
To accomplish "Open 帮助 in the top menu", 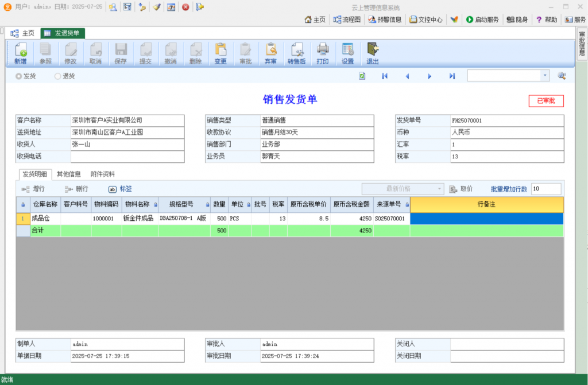I will click(547, 20).
